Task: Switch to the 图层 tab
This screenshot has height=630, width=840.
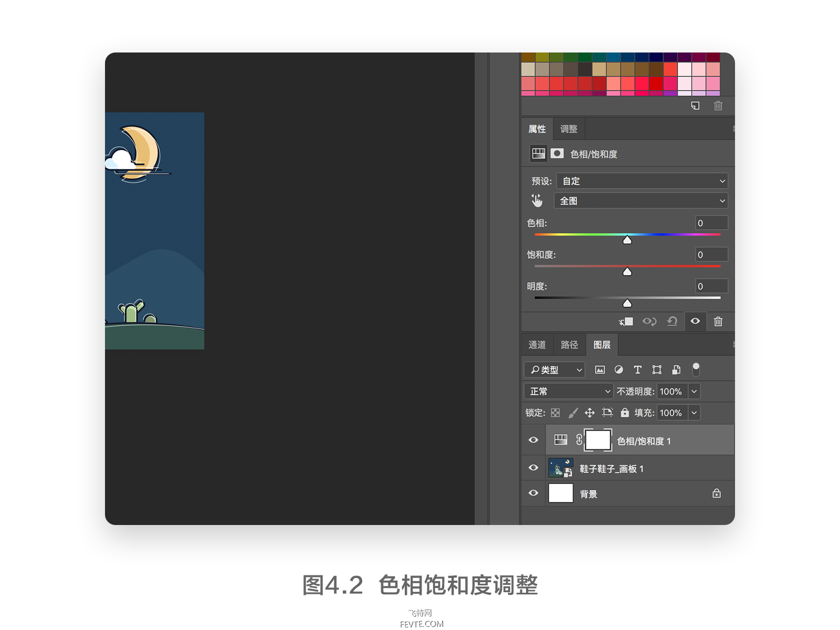Action: [602, 345]
